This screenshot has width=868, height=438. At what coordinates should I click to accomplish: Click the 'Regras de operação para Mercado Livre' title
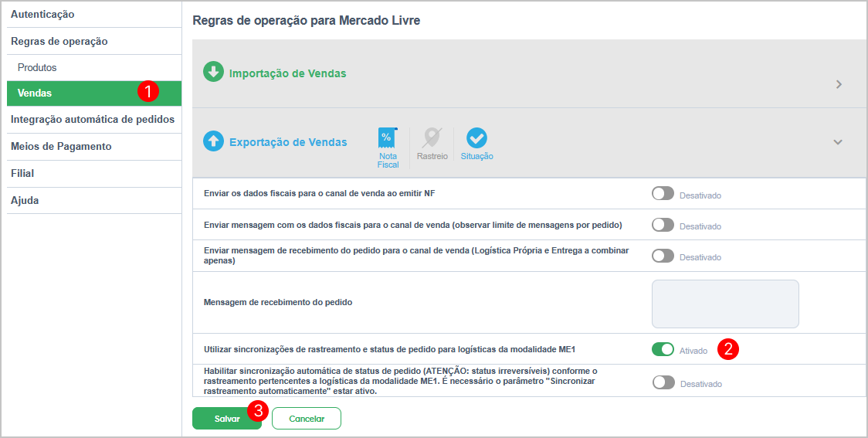pos(306,22)
